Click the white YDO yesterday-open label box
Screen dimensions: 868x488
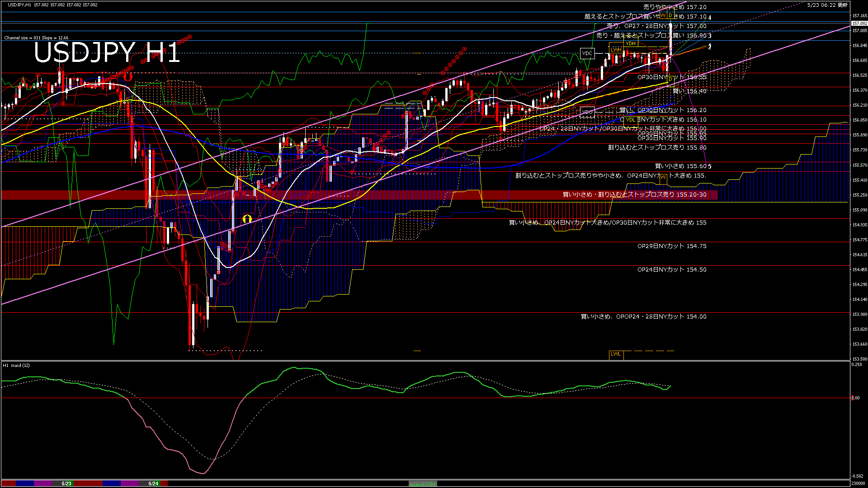[x=587, y=112]
